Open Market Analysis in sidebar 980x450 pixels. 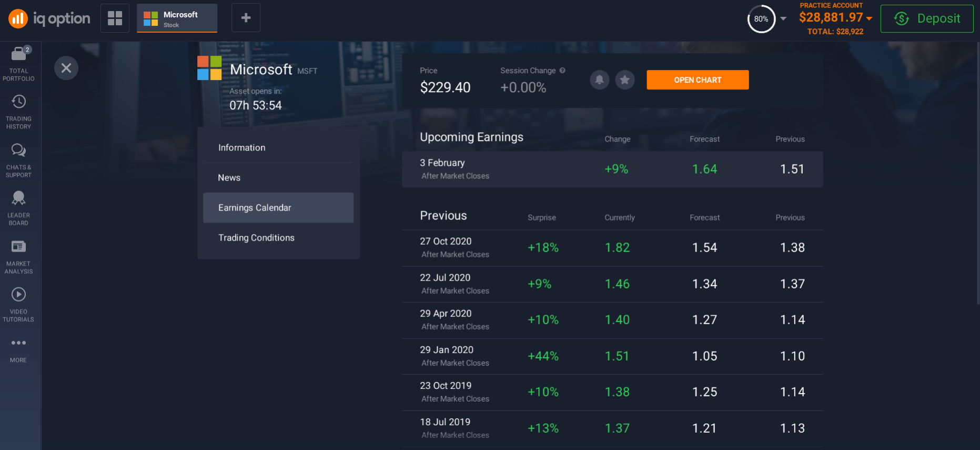tap(19, 256)
